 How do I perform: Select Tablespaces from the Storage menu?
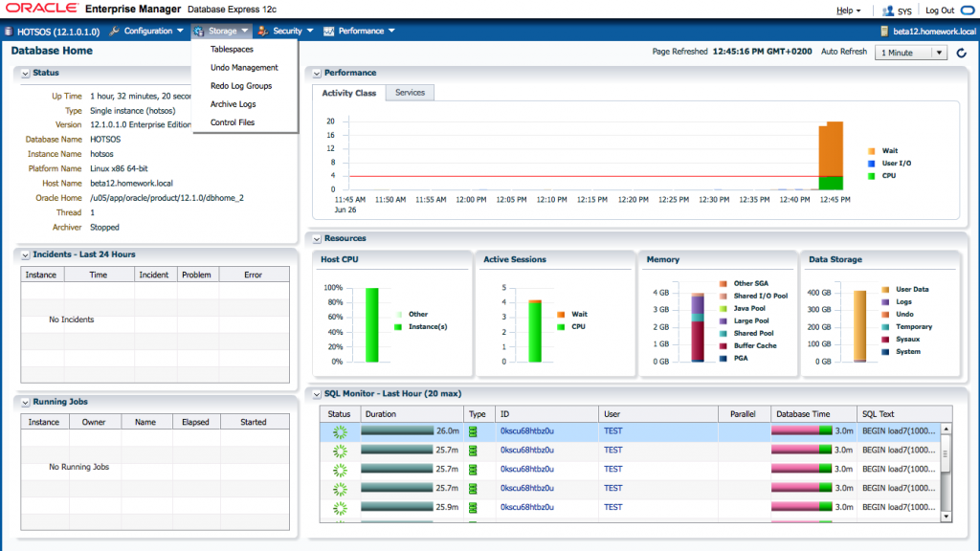point(232,49)
